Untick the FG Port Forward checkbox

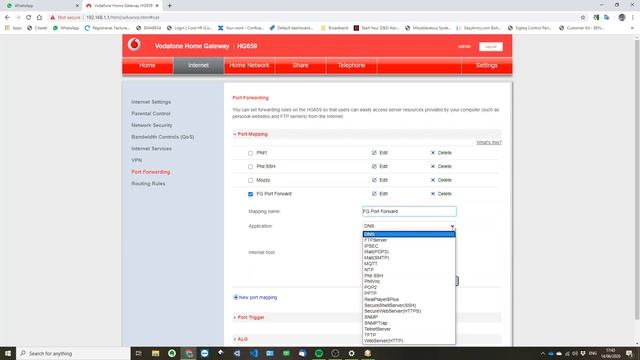pyautogui.click(x=251, y=194)
